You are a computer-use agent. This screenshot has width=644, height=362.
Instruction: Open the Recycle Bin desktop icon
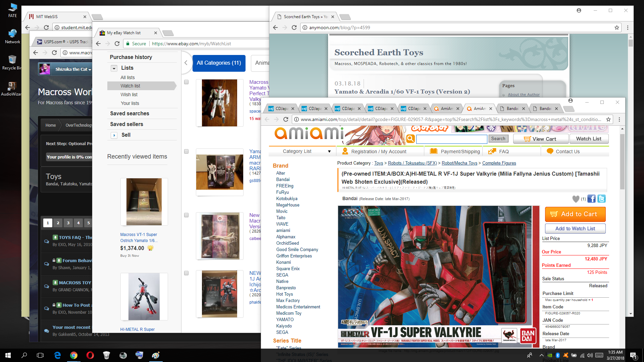[12, 62]
